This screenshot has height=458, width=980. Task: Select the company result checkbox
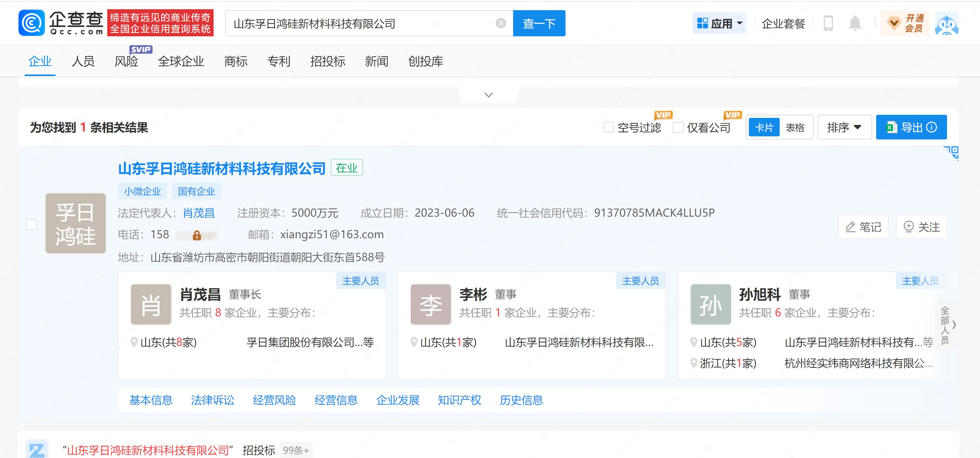pos(31,224)
